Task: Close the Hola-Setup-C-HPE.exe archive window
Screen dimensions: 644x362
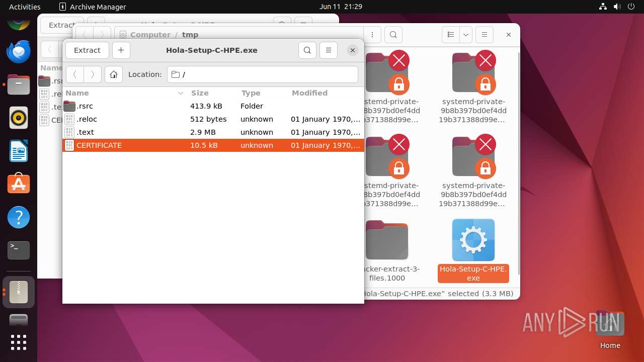Action: click(353, 50)
